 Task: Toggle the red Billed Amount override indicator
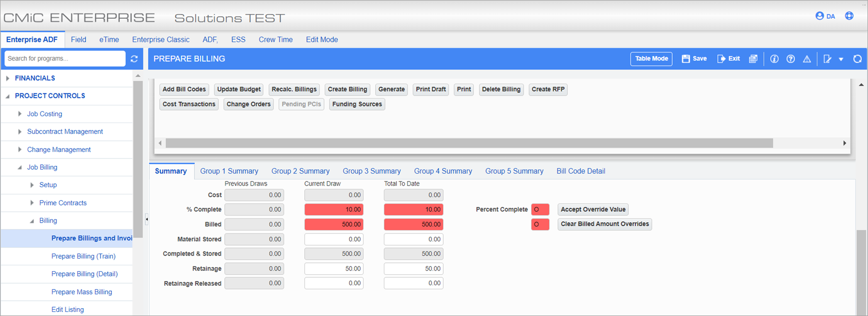click(540, 224)
